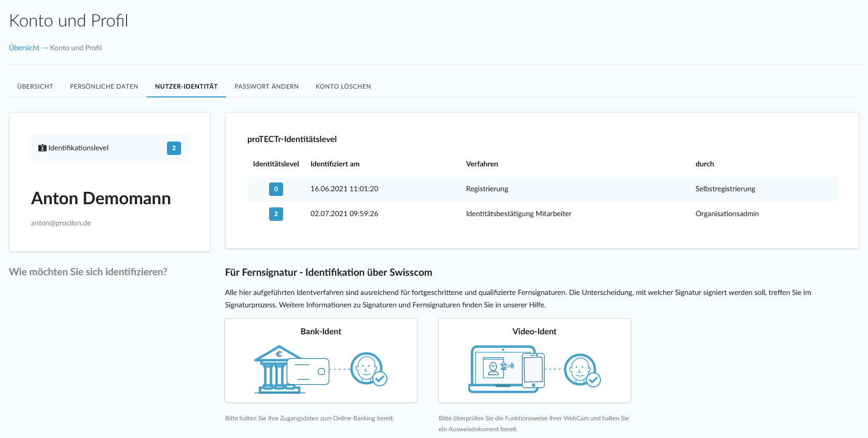Choose the Video-Ident card title
The width and height of the screenshot is (868, 438).
click(x=534, y=332)
